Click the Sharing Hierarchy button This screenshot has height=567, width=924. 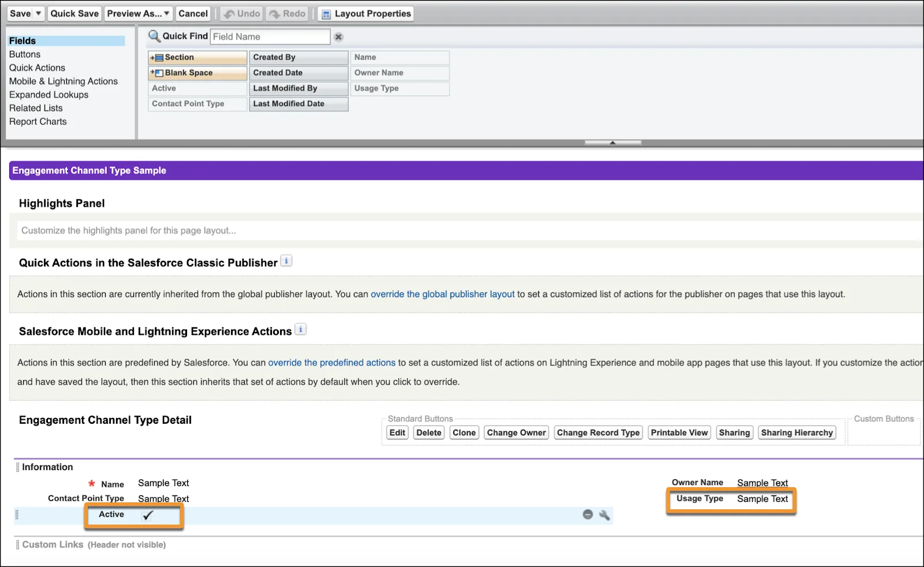(x=797, y=433)
